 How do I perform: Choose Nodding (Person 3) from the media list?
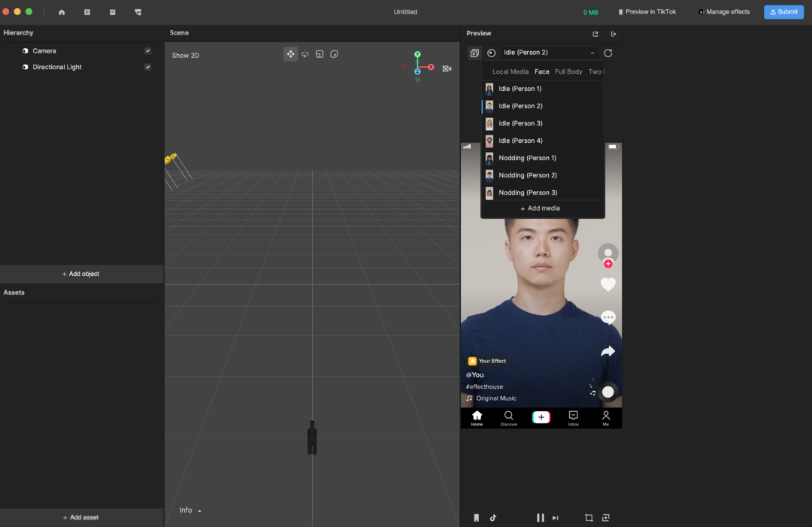coord(543,192)
